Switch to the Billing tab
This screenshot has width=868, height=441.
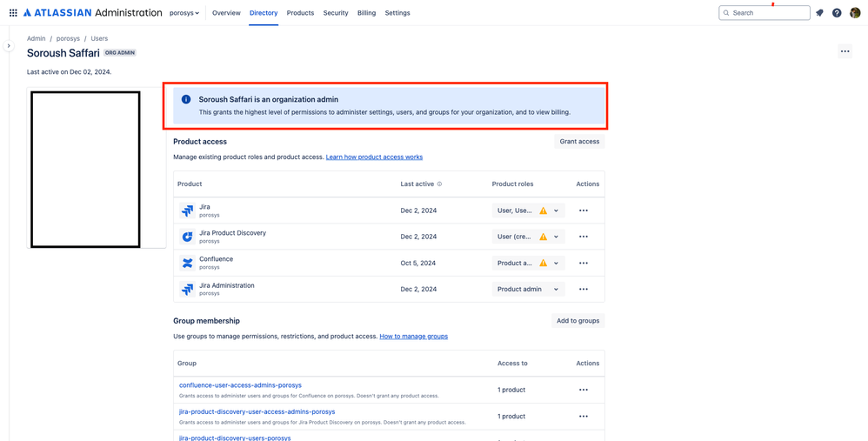[x=366, y=13]
